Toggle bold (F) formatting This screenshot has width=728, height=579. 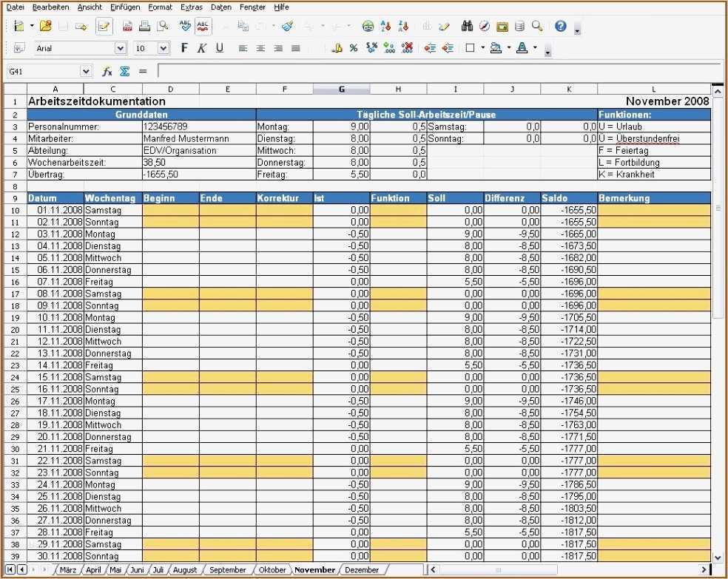point(184,48)
